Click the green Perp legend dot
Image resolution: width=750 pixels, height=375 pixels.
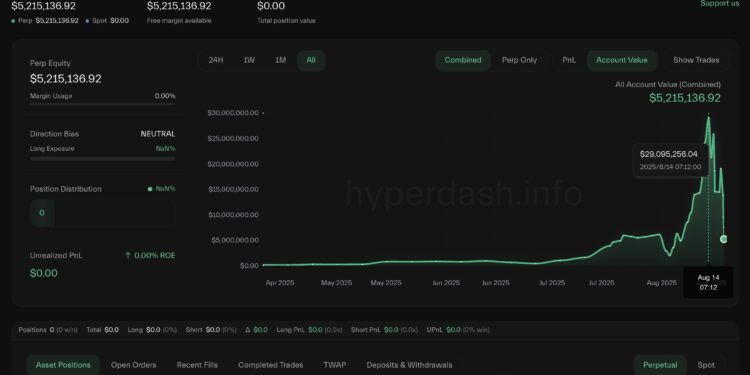coord(13,21)
